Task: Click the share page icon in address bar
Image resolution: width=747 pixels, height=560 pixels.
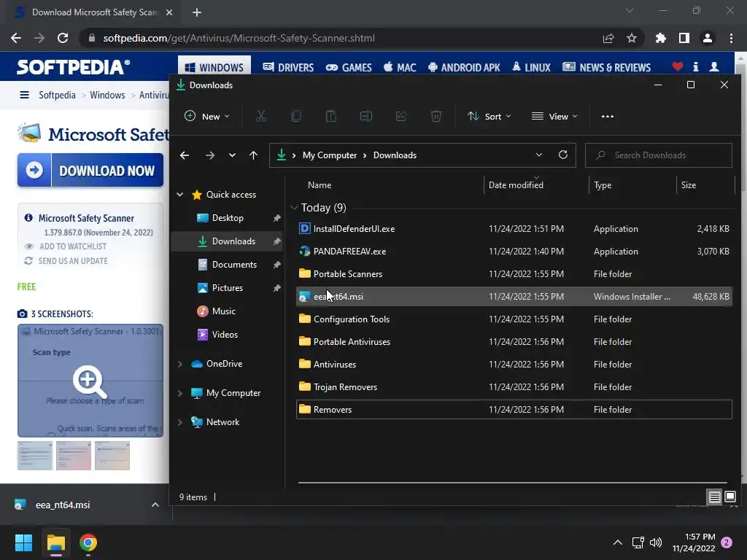Action: (x=608, y=38)
